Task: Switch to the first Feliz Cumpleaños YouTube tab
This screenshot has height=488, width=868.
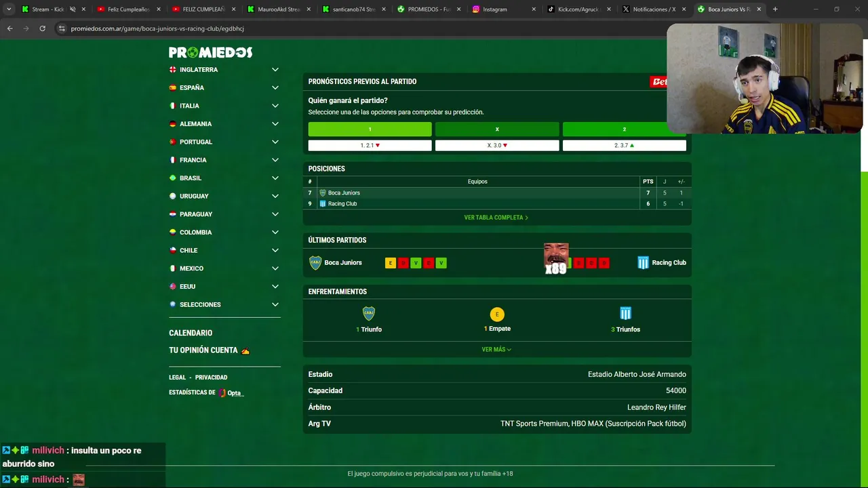Action: pyautogui.click(x=129, y=9)
